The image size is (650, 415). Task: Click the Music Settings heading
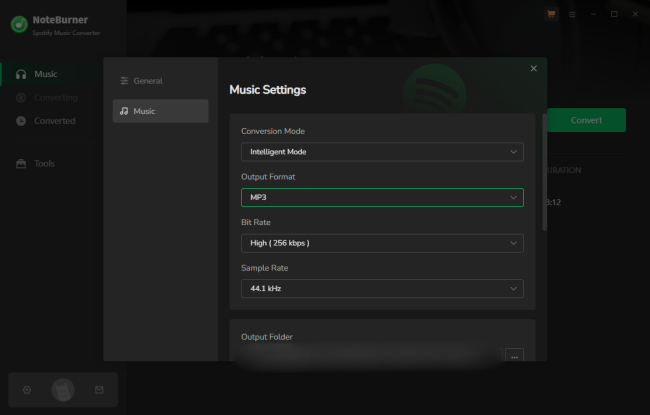(x=267, y=90)
